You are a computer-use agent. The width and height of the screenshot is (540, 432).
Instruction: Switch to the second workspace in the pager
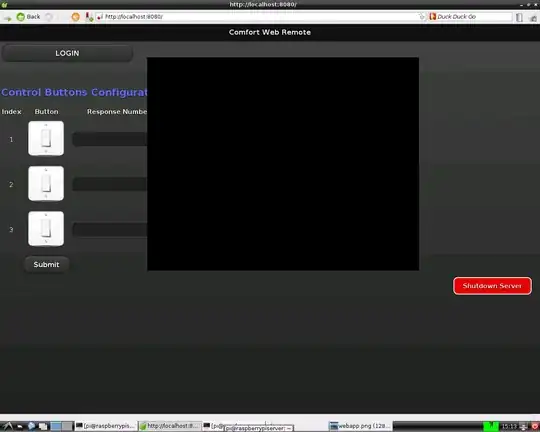point(67,426)
